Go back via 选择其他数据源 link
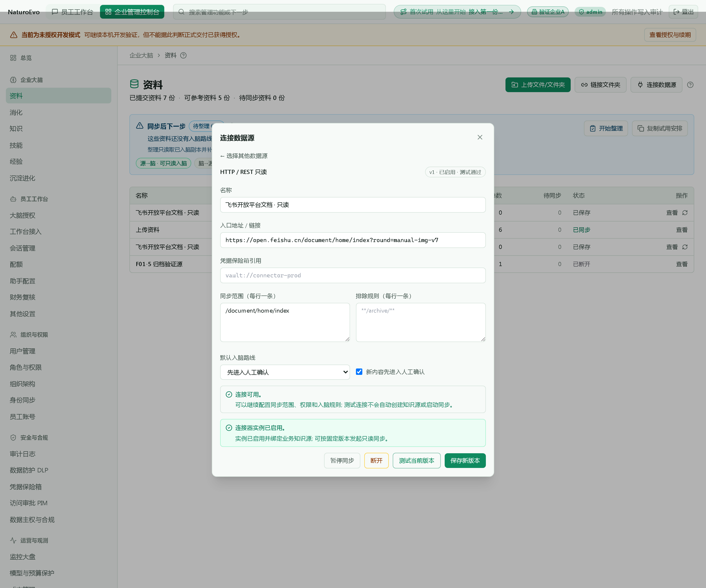The height and width of the screenshot is (588, 706). tap(244, 156)
